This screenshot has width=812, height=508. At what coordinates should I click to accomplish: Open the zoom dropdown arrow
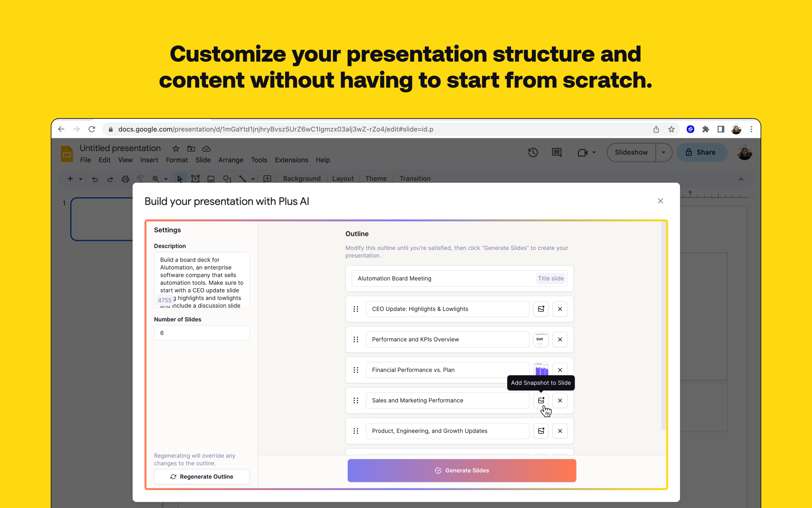tap(166, 179)
